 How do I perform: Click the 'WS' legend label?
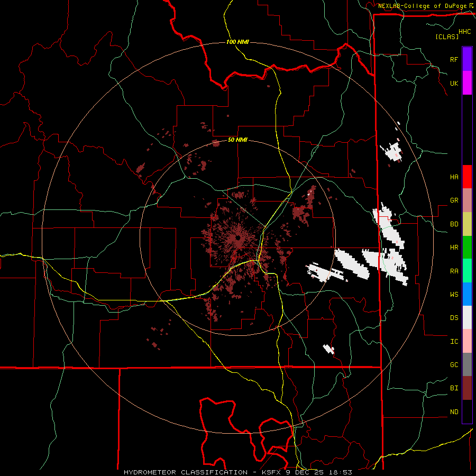[454, 294]
